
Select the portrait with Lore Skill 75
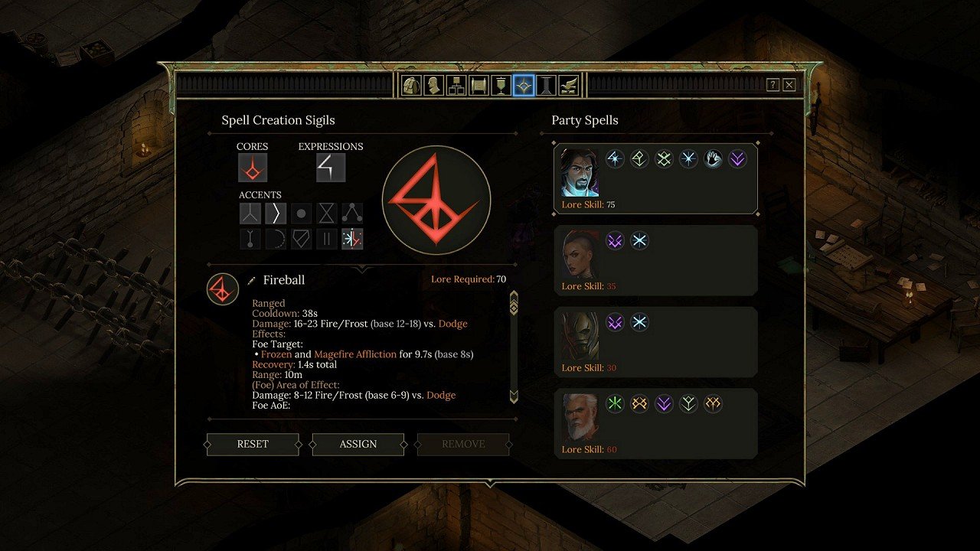click(580, 172)
